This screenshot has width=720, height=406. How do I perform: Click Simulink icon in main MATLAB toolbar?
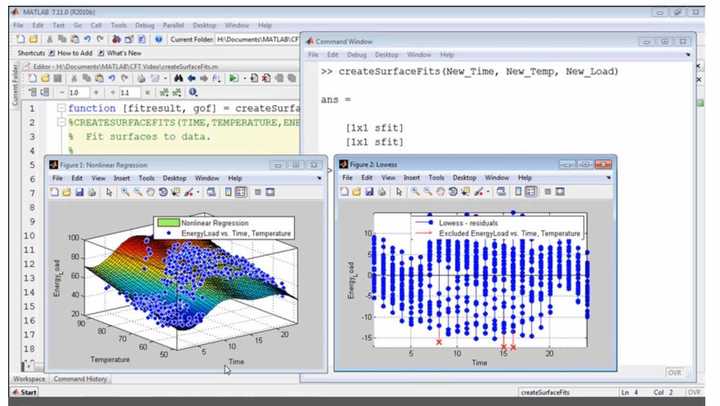click(116, 39)
